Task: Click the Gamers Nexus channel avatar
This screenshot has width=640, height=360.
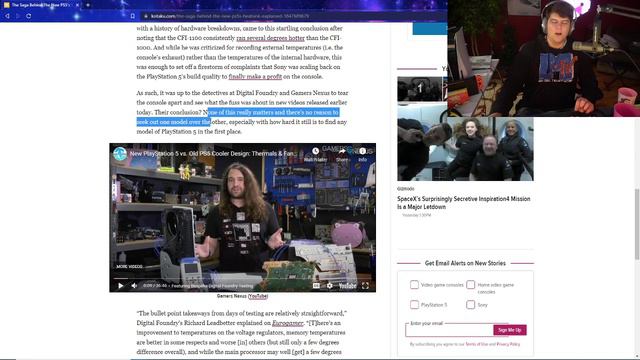Action: [120, 154]
